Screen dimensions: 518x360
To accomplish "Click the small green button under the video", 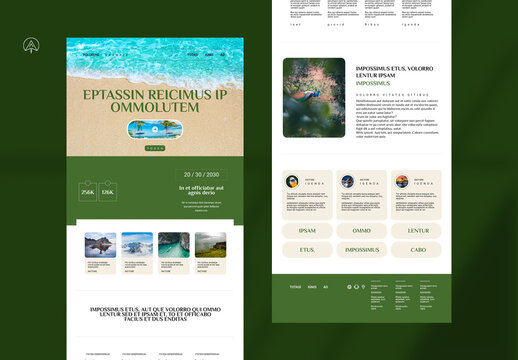I will pyautogui.click(x=155, y=148).
